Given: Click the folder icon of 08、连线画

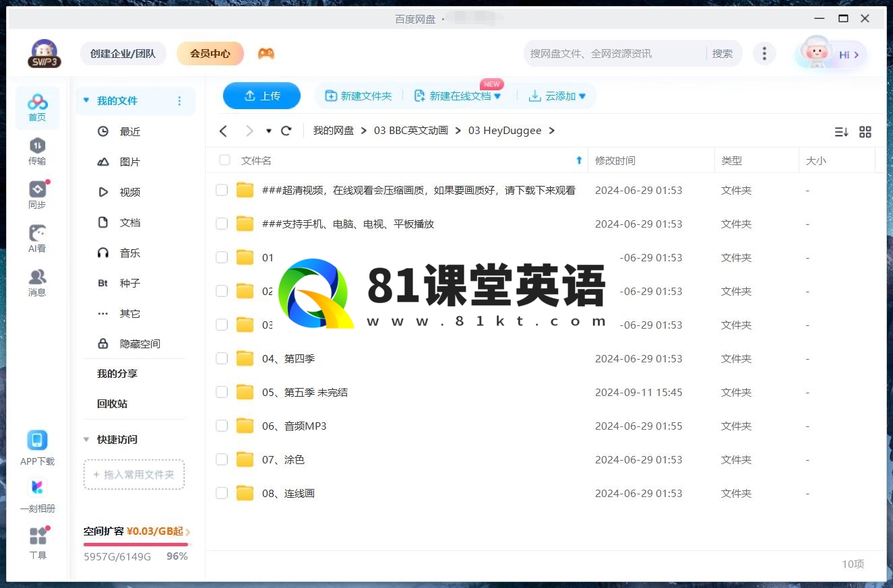Looking at the screenshot, I should point(245,493).
